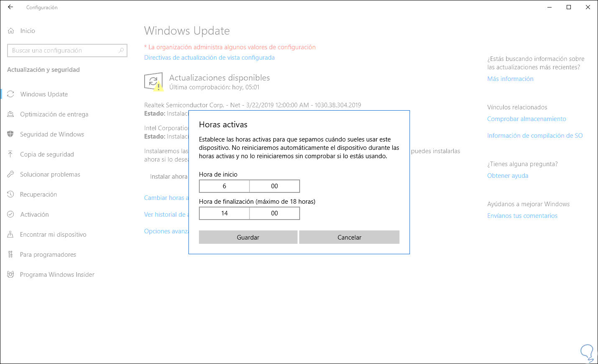598x364 pixels.
Task: Open the Opciones avanzadas link
Action: click(x=166, y=231)
